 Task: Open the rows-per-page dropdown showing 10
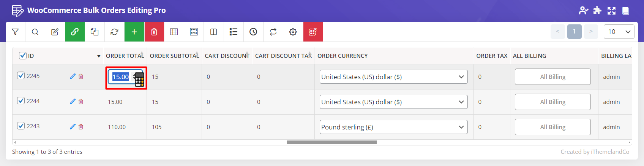619,32
